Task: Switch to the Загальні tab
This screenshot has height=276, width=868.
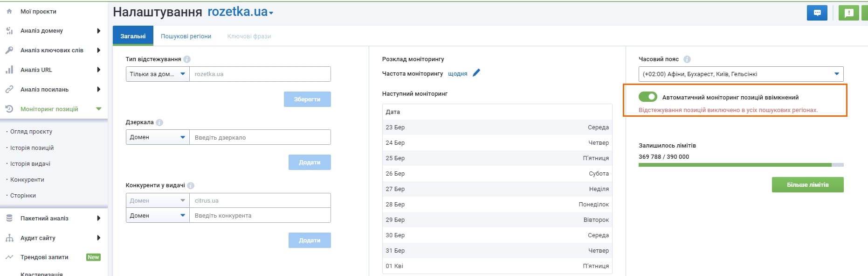Action: click(x=133, y=36)
